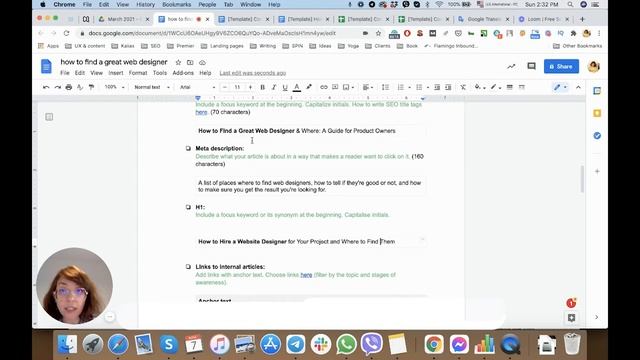The width and height of the screenshot is (640, 360).
Task: Undo the last edit
Action: pos(46,87)
